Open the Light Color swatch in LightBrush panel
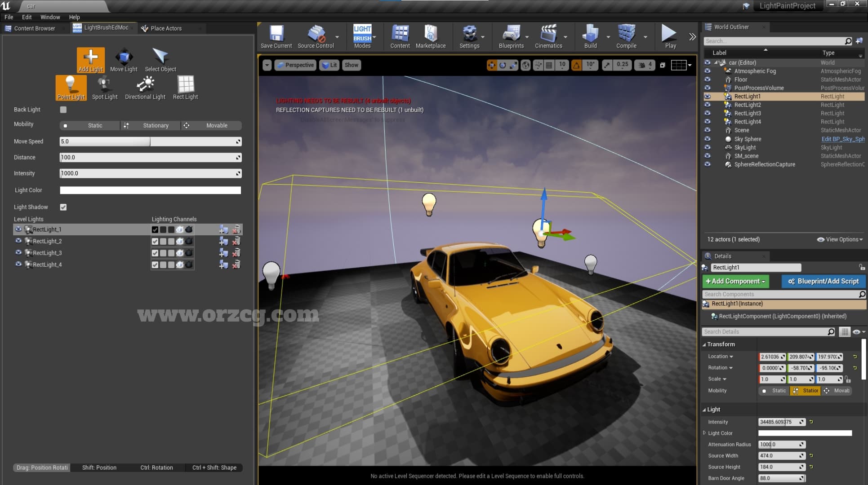The width and height of the screenshot is (868, 485). point(151,190)
